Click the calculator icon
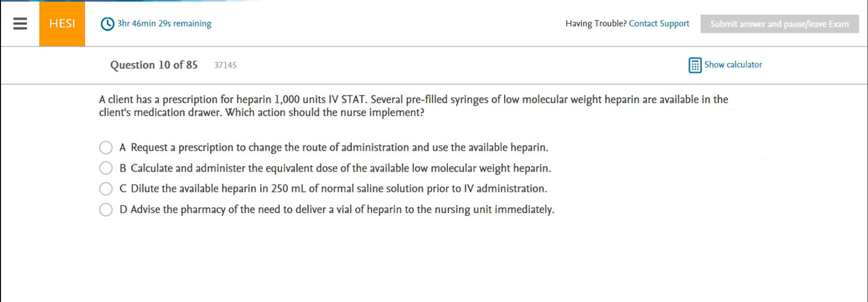This screenshot has width=868, height=302. (695, 65)
